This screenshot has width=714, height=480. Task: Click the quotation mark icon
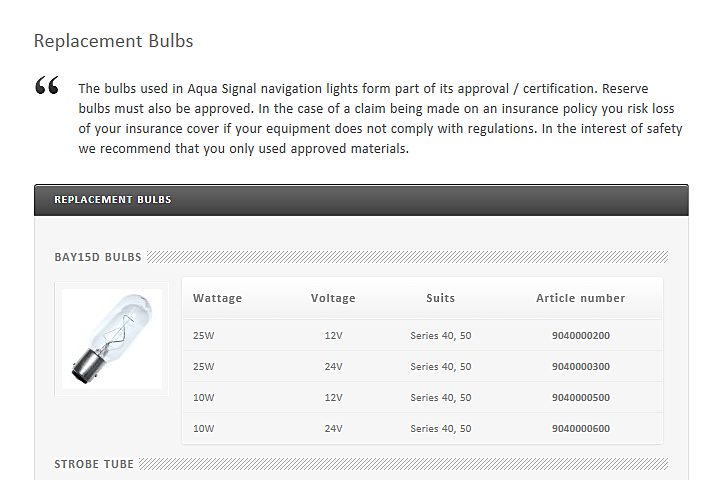click(47, 87)
